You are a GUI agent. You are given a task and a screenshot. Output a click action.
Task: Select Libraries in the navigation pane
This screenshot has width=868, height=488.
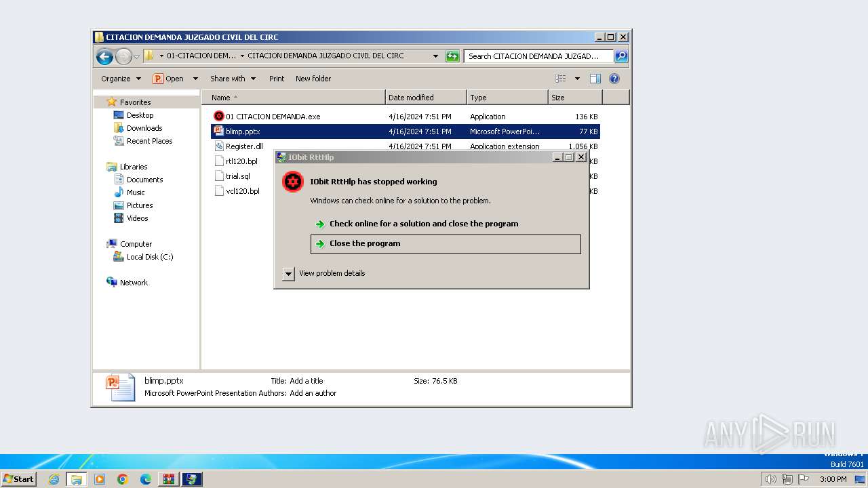(x=134, y=167)
